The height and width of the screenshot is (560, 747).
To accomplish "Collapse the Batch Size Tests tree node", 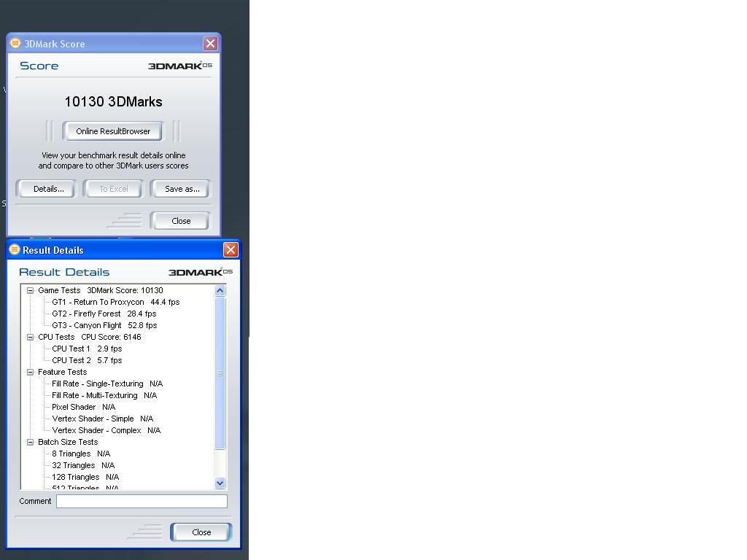I will [30, 442].
